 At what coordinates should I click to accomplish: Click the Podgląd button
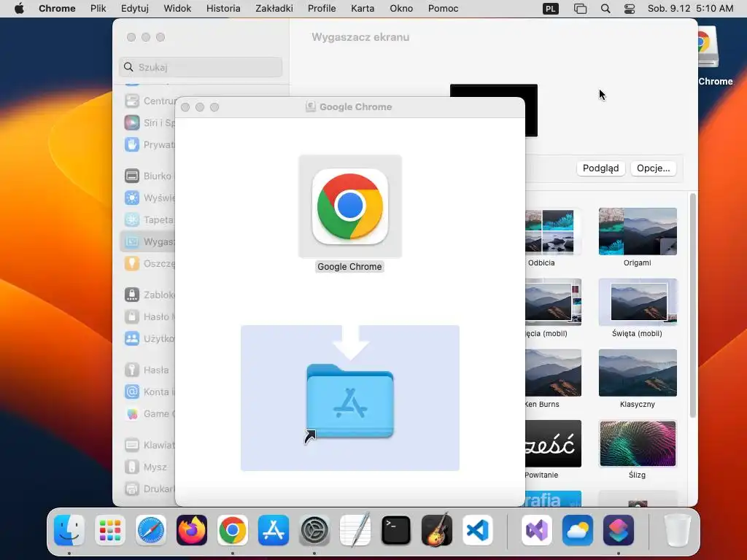tap(601, 168)
